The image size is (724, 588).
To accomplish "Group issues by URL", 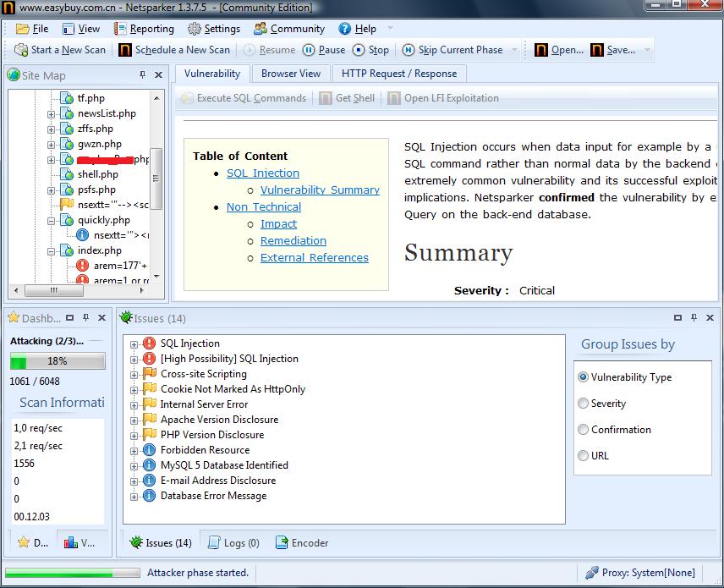I will 583,456.
